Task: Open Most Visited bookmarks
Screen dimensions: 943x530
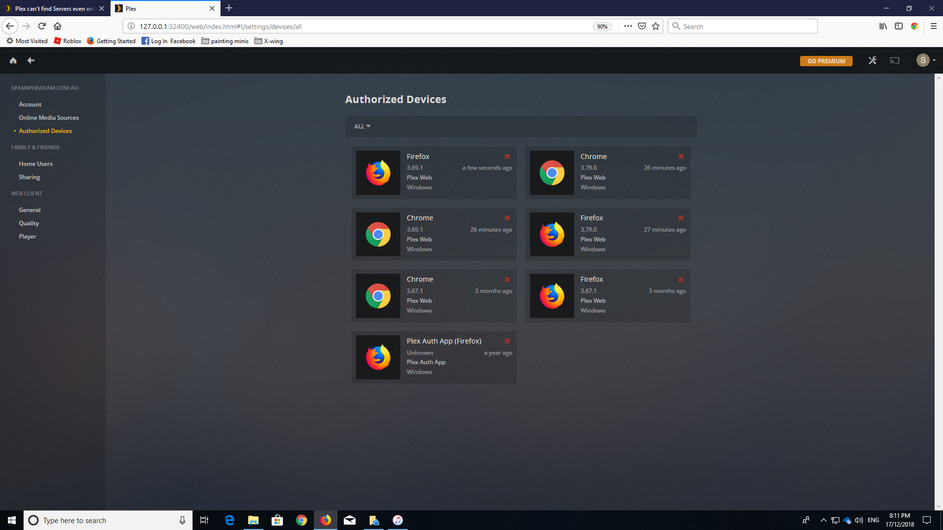Action: [x=27, y=41]
